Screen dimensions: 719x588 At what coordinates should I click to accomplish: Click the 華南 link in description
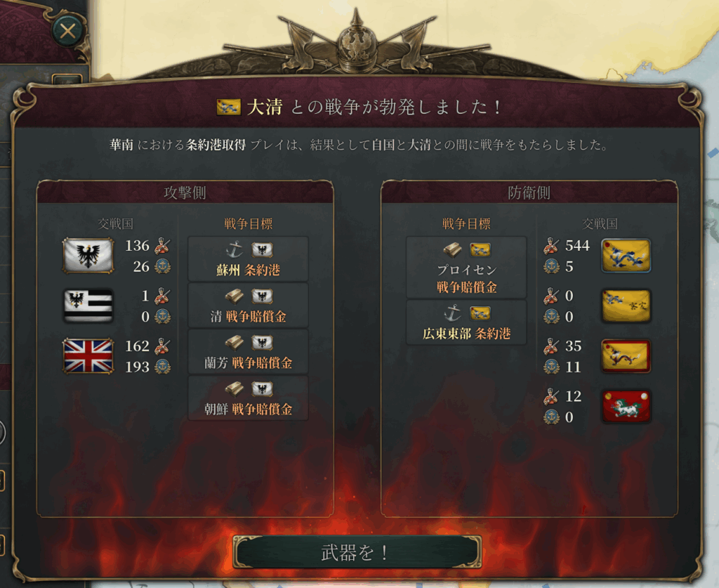pos(121,145)
